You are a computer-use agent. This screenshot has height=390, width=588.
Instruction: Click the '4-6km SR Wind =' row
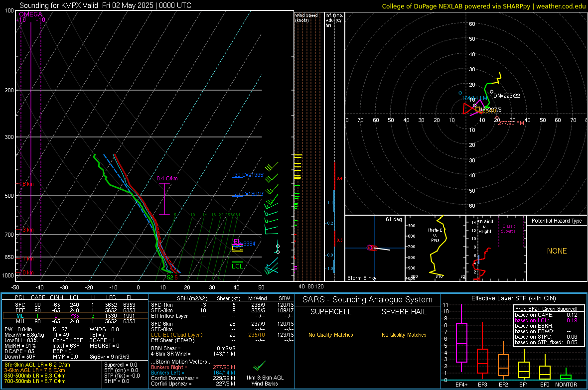point(193,354)
